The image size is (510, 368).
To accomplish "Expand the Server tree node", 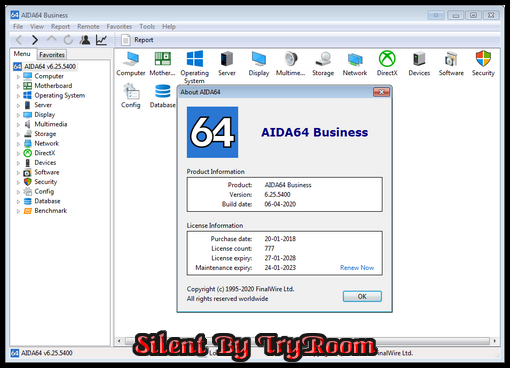I will point(18,105).
